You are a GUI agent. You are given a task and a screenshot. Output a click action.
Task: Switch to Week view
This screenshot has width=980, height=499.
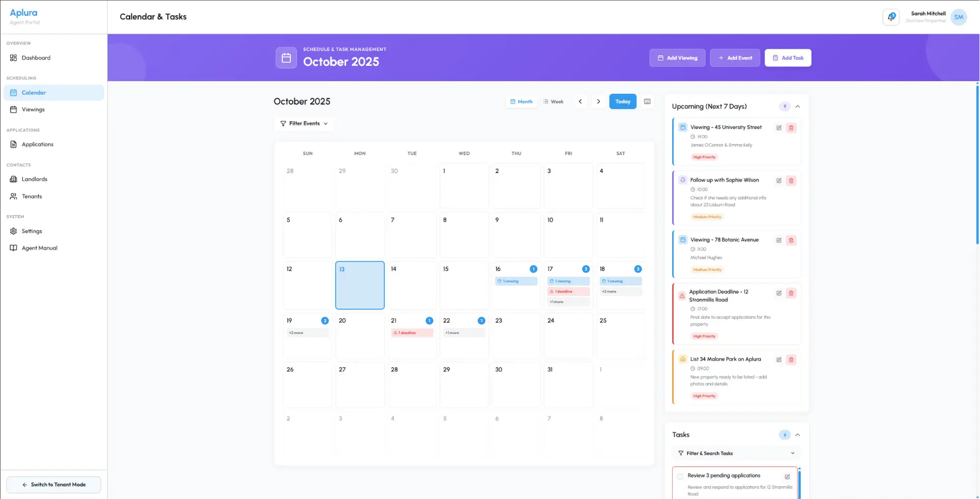click(x=553, y=101)
